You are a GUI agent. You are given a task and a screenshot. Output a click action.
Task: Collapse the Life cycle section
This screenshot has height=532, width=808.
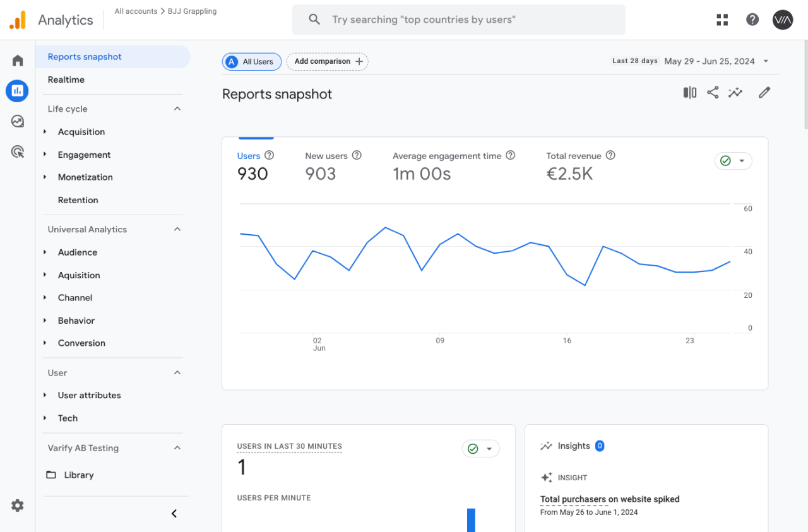177,109
